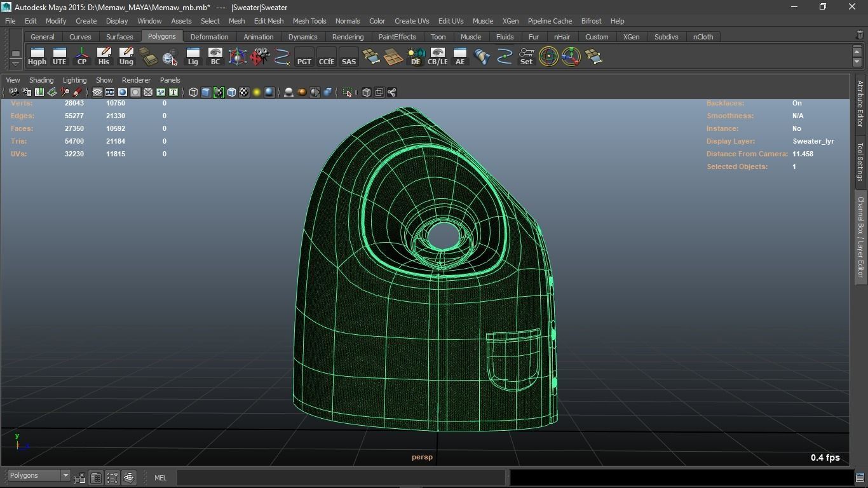Click the shelf scroll down arrow

click(x=857, y=62)
